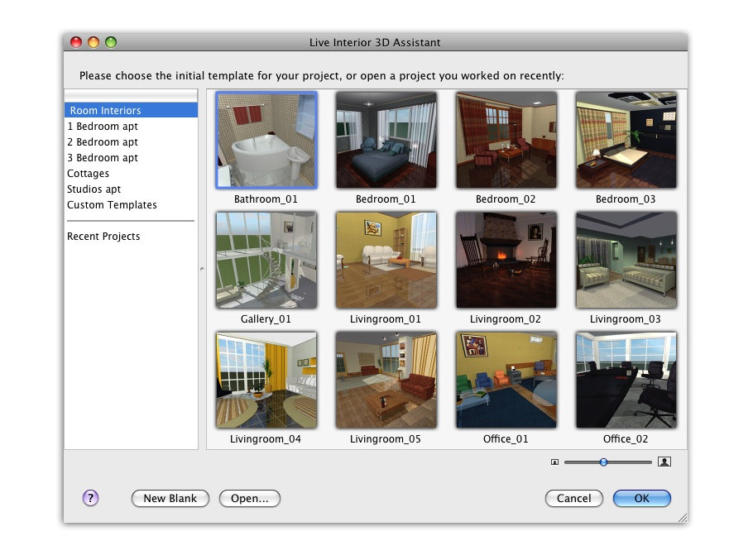Choose the Bedroom_02 template
The height and width of the screenshot is (560, 753).
pos(506,141)
